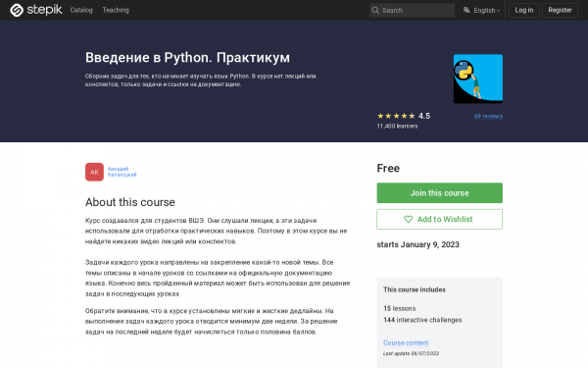This screenshot has width=588, height=368.
Task: Open the Course content link
Action: pos(406,342)
